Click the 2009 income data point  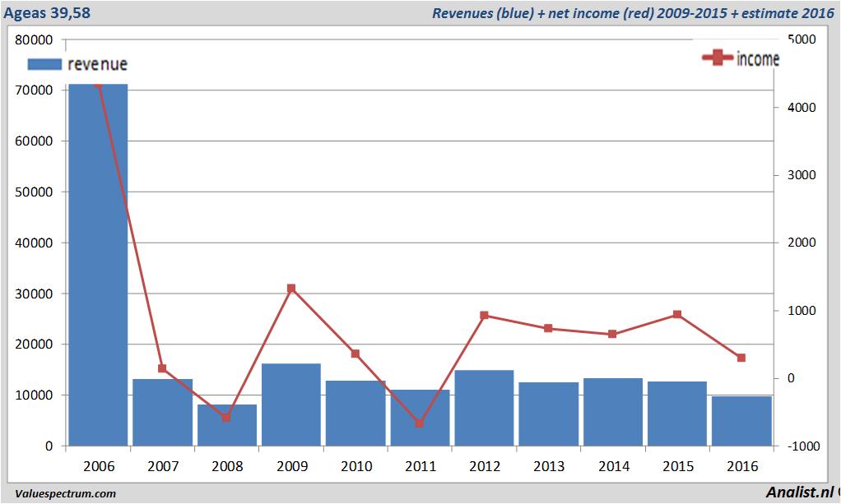[291, 289]
